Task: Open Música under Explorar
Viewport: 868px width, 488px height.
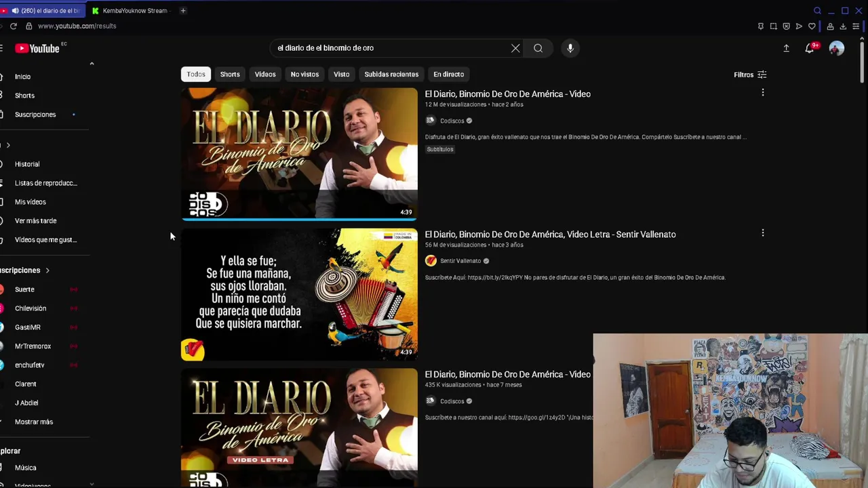Action: pyautogui.click(x=26, y=468)
